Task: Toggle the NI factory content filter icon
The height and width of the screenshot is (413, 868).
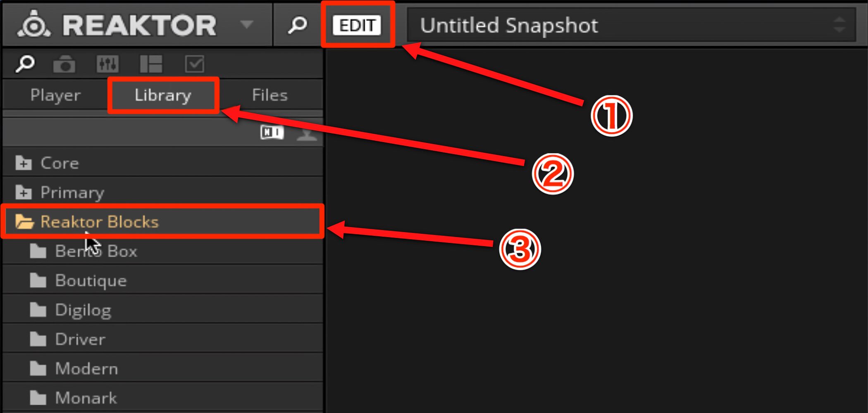Action: pyautogui.click(x=272, y=132)
